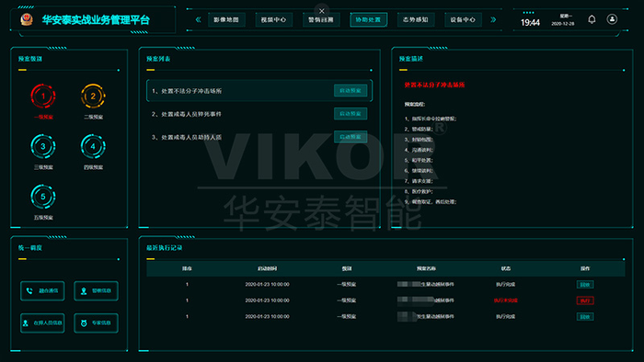Switch to the 设备中心 tab
Viewport: 644px width, 362px height.
[x=463, y=19]
